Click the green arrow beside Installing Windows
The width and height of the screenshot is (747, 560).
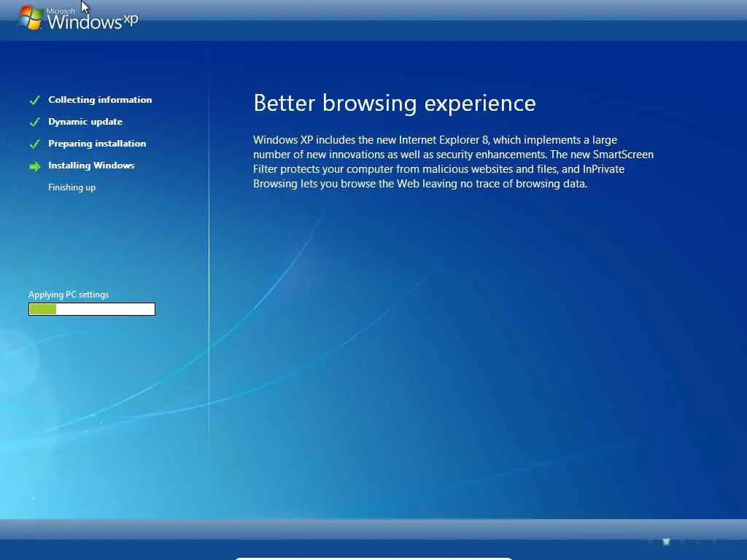pos(35,166)
